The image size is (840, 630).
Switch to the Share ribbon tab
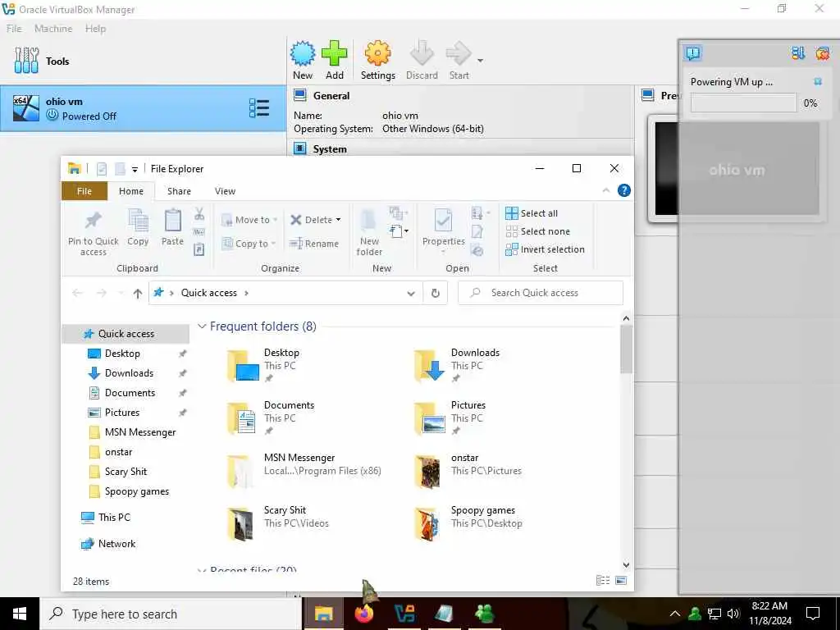(179, 191)
